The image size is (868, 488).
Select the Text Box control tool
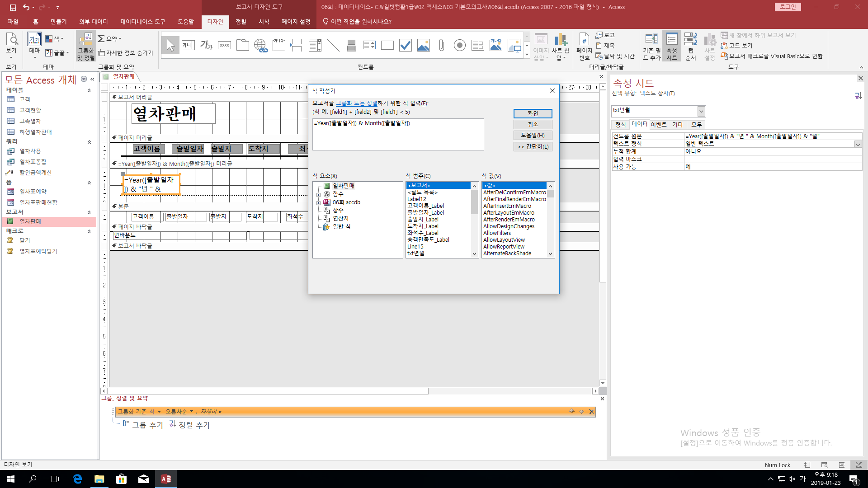[x=188, y=45]
